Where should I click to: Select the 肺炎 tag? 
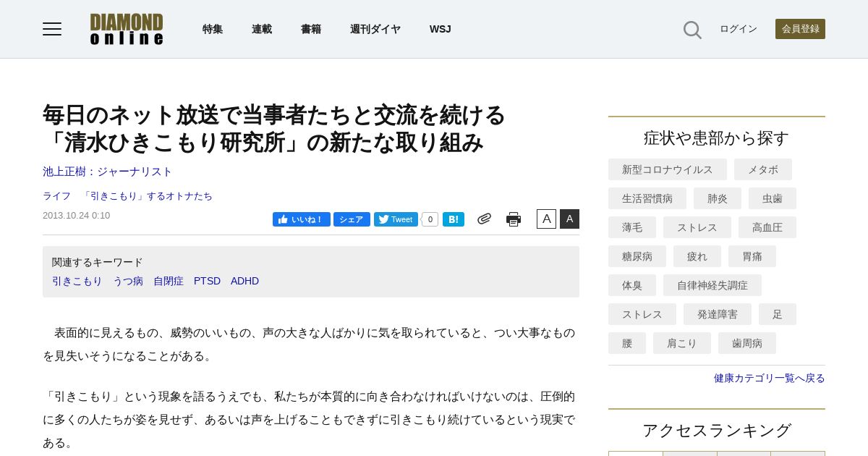coord(718,198)
